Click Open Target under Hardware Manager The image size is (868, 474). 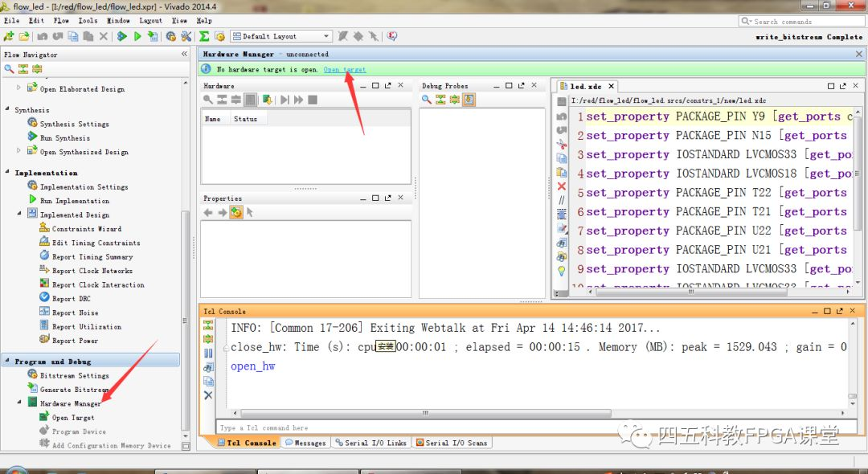click(x=72, y=418)
